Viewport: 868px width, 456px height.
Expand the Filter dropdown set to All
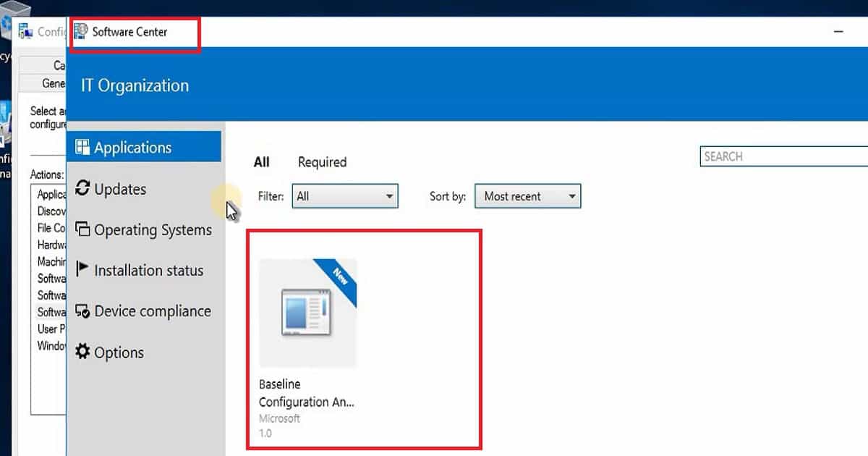click(x=345, y=196)
